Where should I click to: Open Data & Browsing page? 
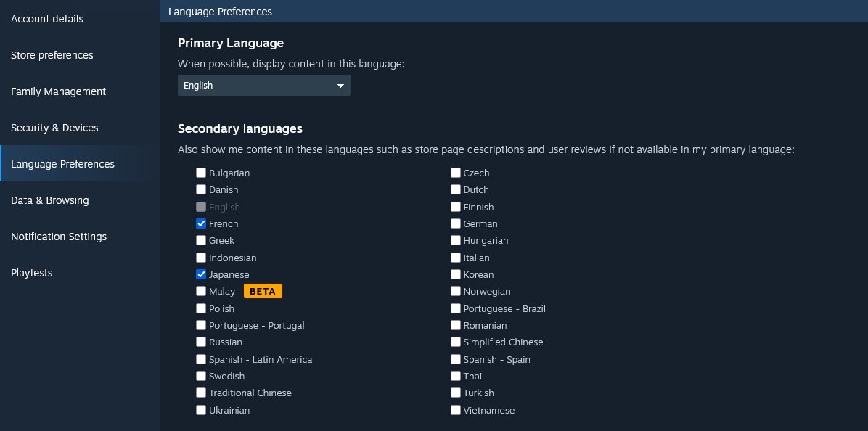point(80,200)
